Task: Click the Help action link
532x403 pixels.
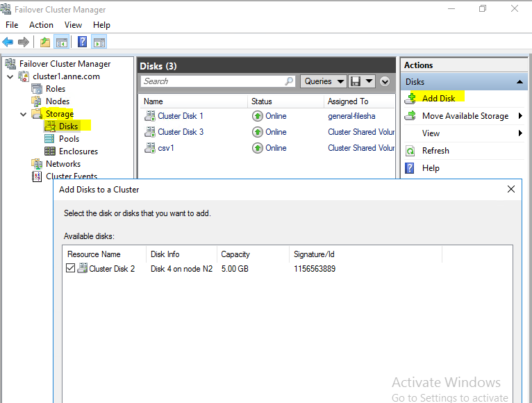Action: [431, 168]
